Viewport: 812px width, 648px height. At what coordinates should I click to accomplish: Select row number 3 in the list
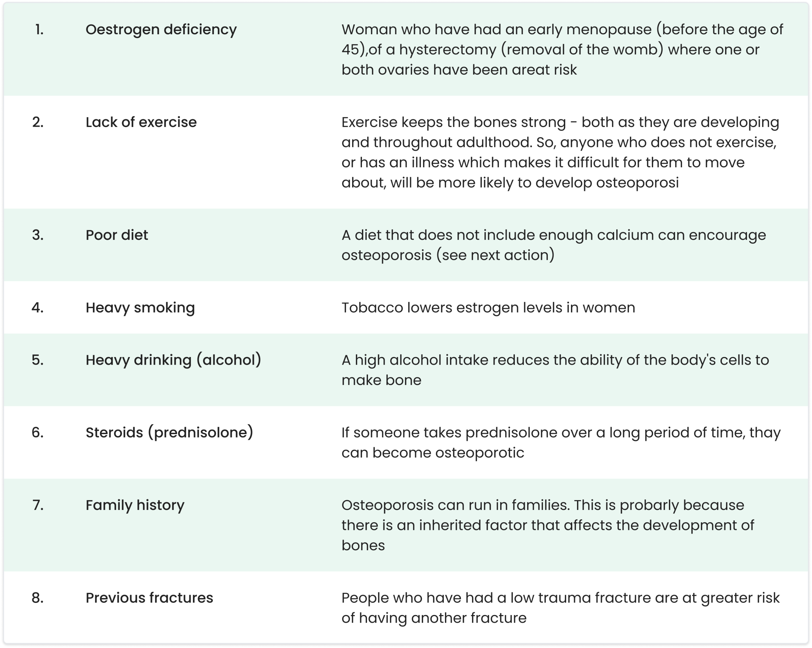pyautogui.click(x=38, y=235)
